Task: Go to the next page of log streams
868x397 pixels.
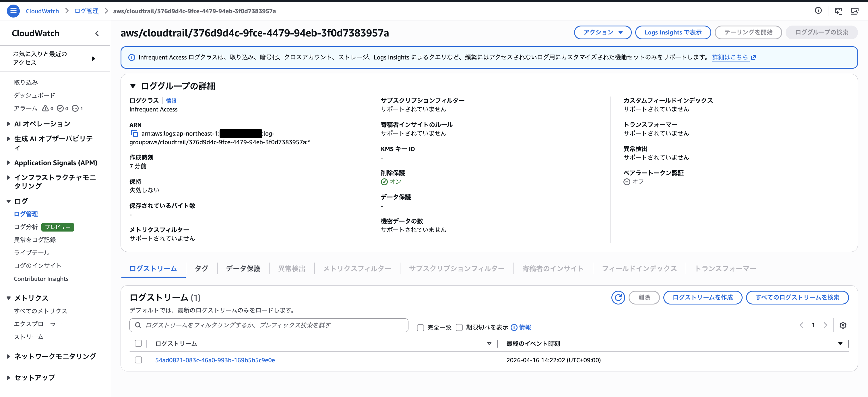Action: pyautogui.click(x=825, y=325)
